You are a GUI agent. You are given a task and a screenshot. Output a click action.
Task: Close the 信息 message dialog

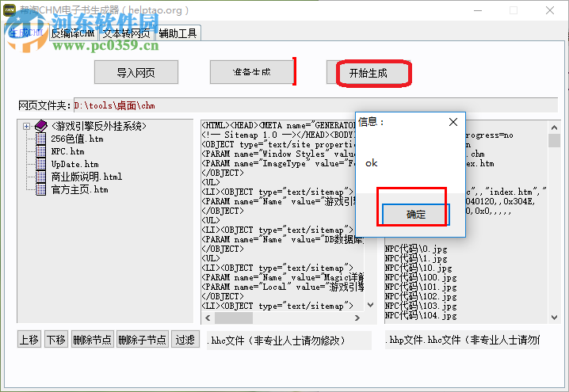click(x=453, y=122)
